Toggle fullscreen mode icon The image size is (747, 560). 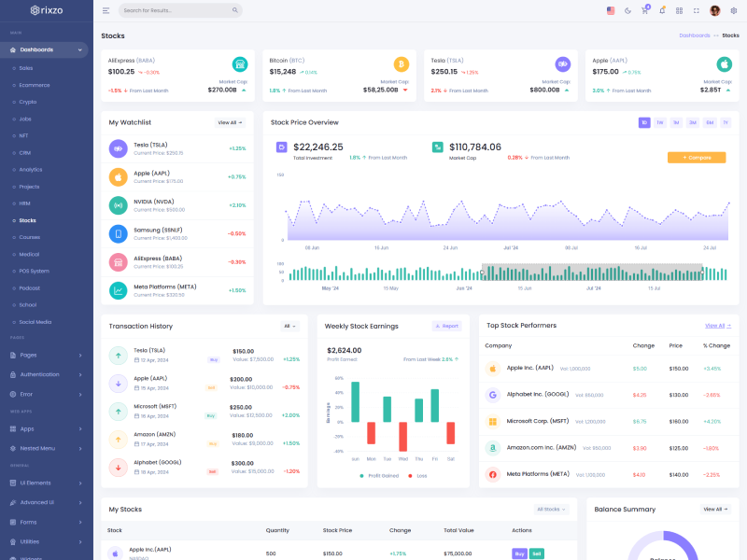[697, 10]
